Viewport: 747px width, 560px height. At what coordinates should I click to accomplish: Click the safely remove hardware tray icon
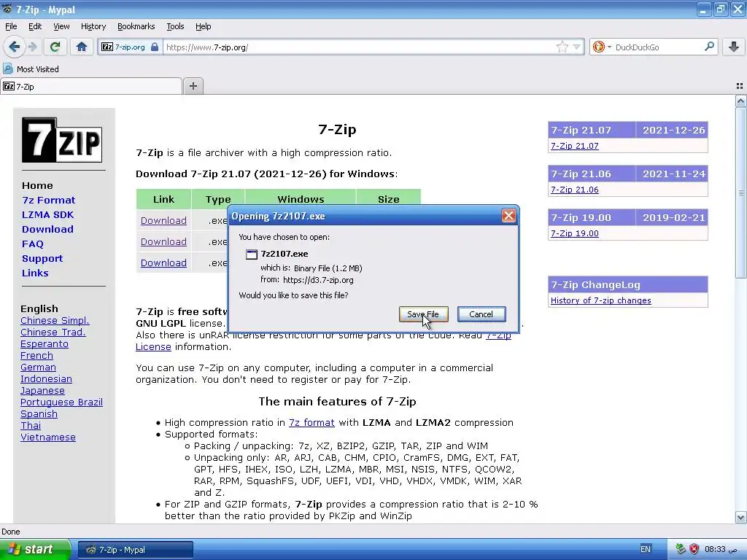(681, 549)
